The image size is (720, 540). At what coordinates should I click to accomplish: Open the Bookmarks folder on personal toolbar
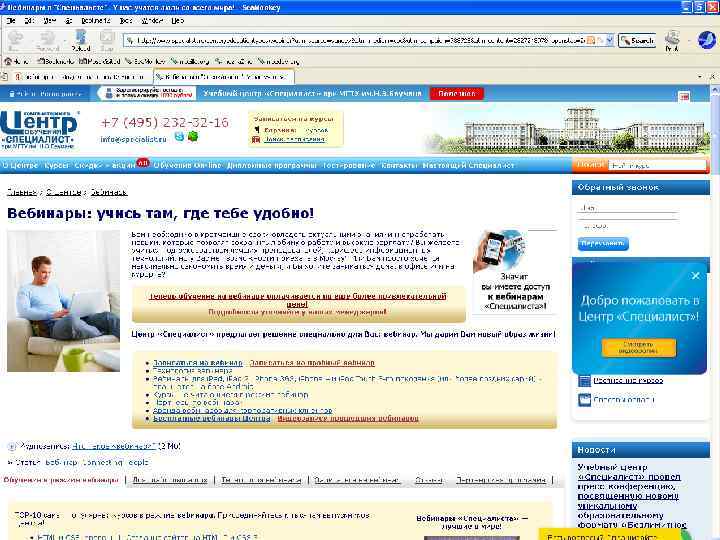(x=55, y=61)
